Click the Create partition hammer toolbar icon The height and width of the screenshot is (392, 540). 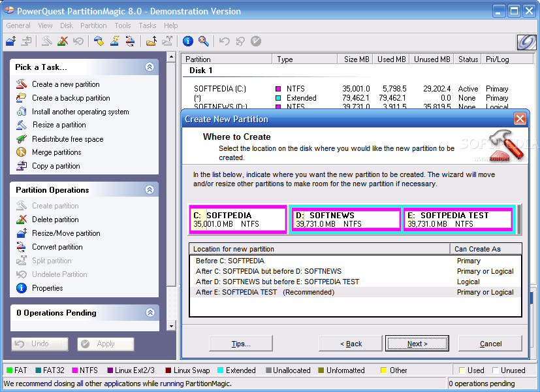47,41
